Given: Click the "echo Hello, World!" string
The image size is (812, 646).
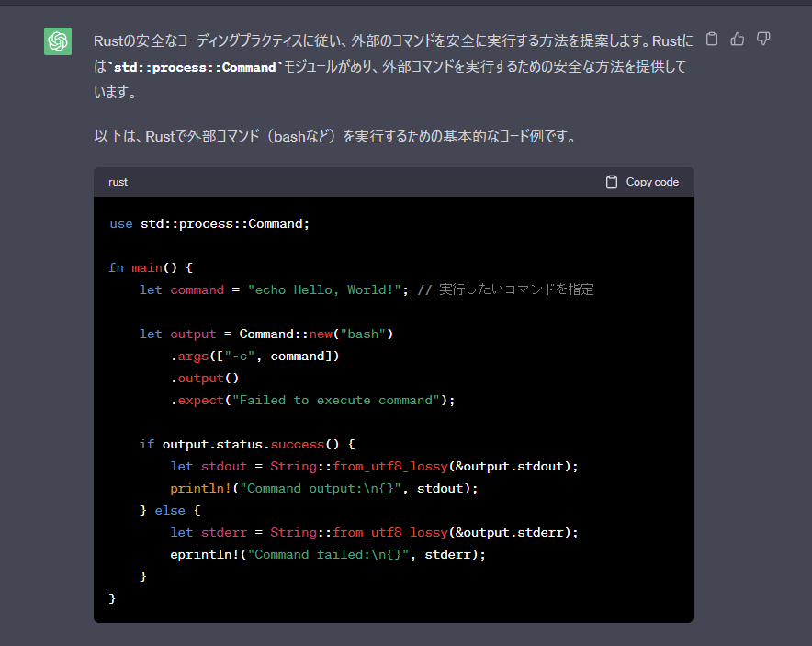Looking at the screenshot, I should click(x=324, y=289).
